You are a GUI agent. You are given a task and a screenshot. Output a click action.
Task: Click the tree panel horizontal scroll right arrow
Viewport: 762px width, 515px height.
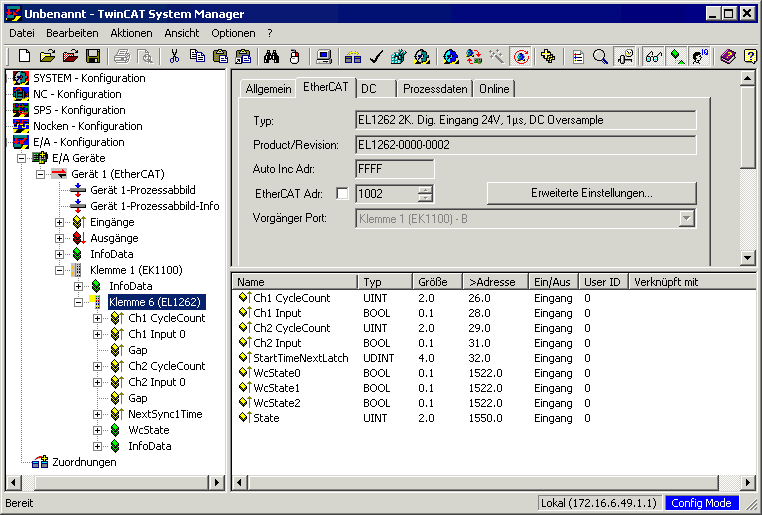217,482
